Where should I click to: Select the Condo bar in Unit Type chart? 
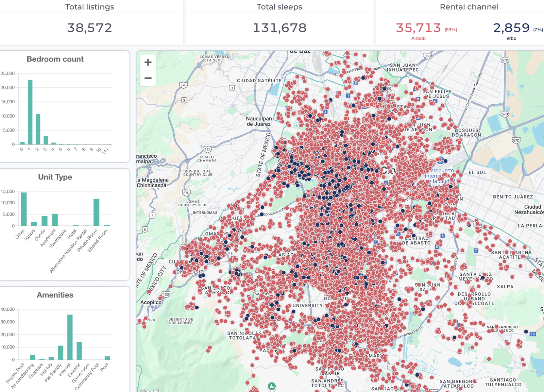click(45, 221)
